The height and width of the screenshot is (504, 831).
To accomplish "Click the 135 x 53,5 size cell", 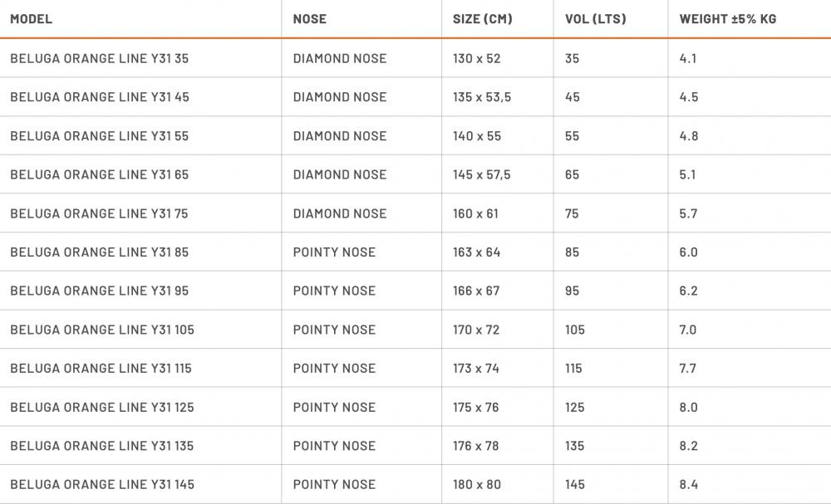I will point(482,97).
